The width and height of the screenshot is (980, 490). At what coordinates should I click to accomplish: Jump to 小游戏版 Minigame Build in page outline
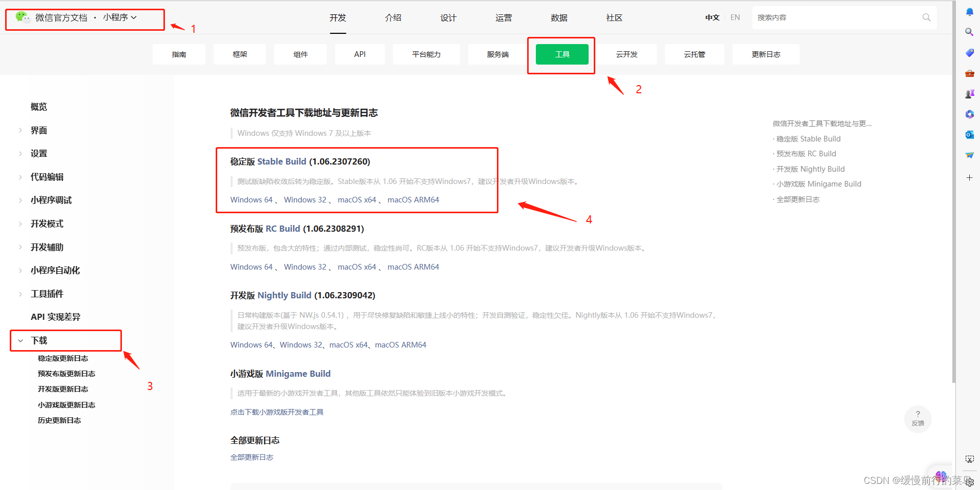819,184
